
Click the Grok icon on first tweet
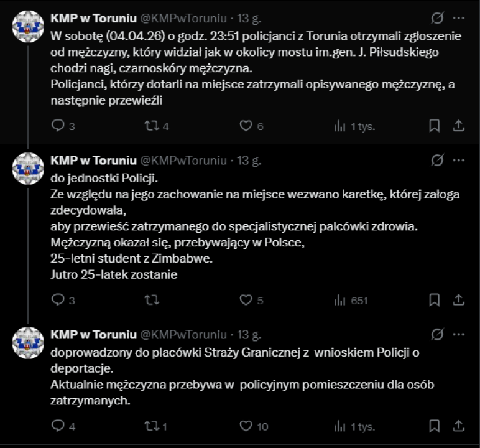click(x=437, y=18)
